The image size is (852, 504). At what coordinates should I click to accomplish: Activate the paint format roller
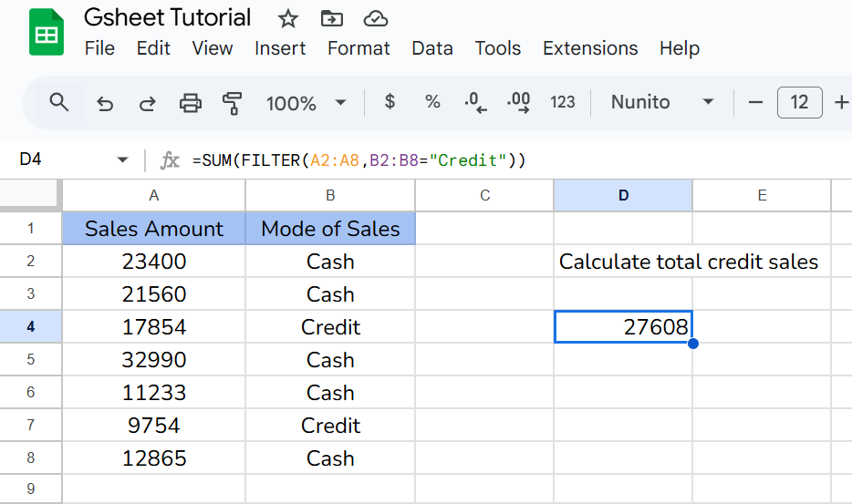(233, 103)
